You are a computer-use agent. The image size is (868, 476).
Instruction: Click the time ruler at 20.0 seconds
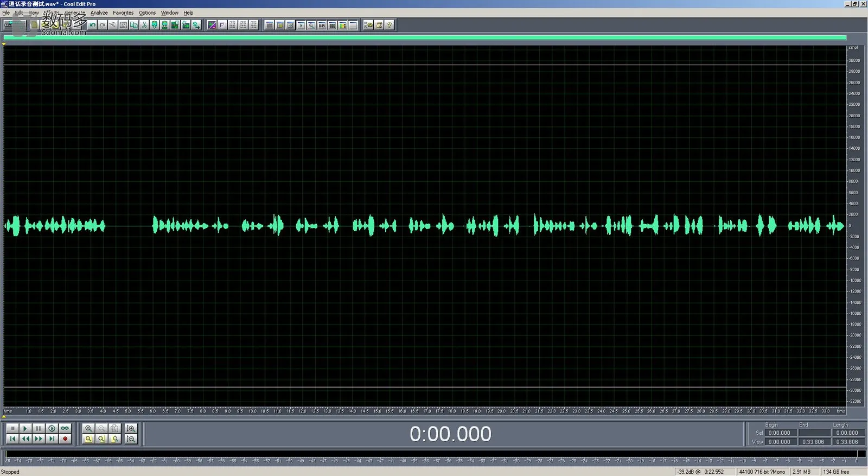coord(501,411)
